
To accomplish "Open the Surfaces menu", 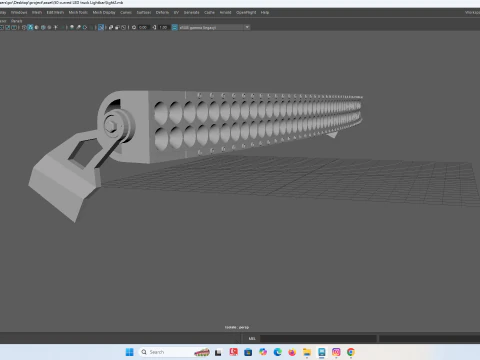I will pyautogui.click(x=144, y=12).
